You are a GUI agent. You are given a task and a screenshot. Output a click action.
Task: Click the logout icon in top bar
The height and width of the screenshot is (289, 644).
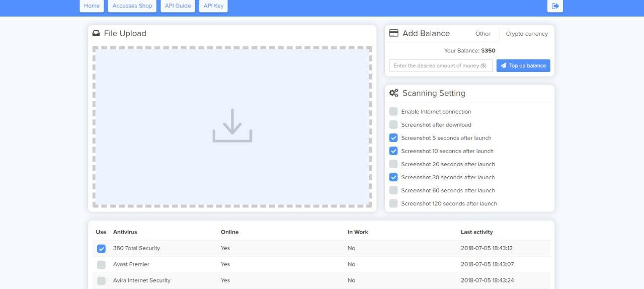(555, 6)
